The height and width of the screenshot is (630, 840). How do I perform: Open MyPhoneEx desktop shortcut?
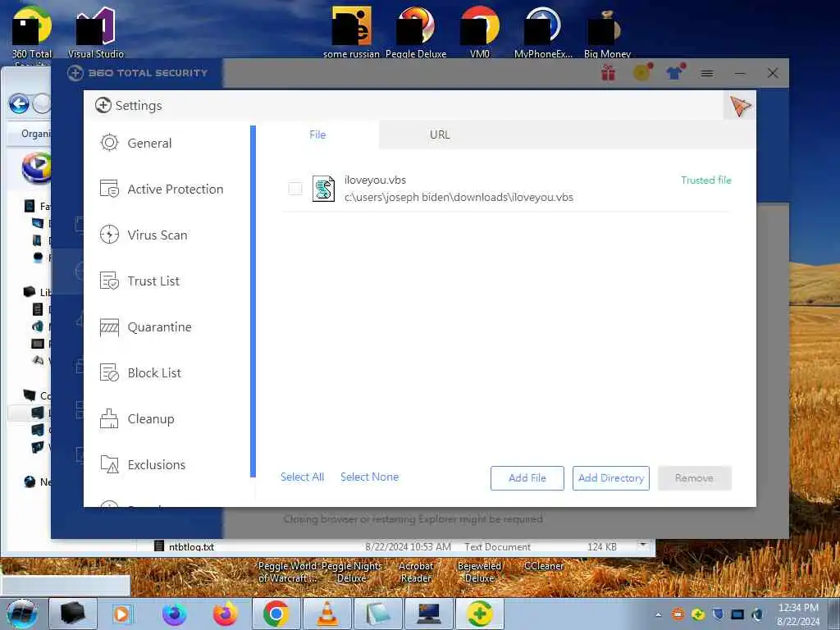543,32
